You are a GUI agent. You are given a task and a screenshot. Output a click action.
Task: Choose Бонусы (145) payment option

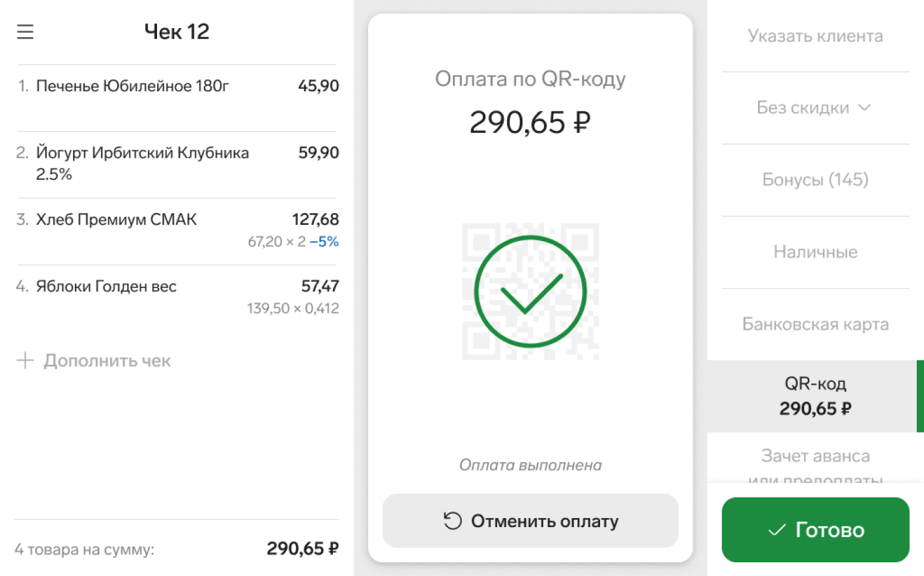tap(815, 180)
